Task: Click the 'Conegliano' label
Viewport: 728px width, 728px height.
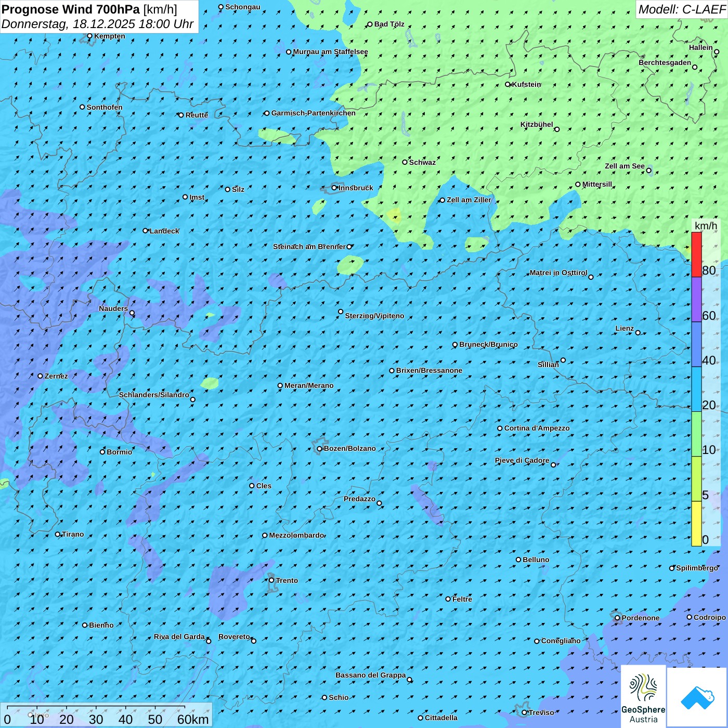Action: [x=561, y=641]
